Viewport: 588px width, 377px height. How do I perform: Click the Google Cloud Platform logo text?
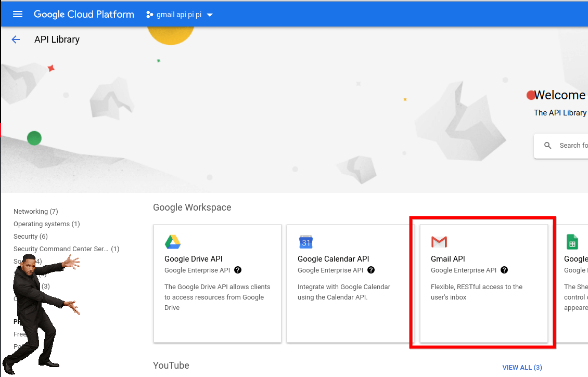(x=84, y=14)
